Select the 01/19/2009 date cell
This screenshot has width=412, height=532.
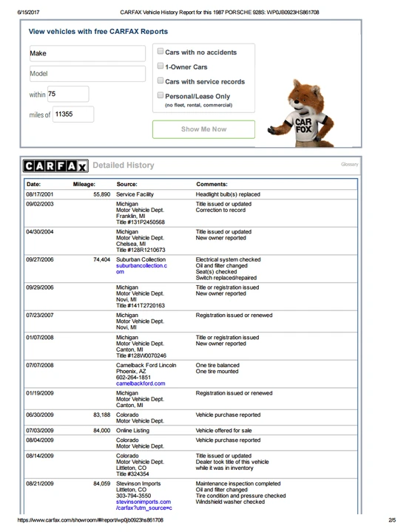tap(40, 393)
